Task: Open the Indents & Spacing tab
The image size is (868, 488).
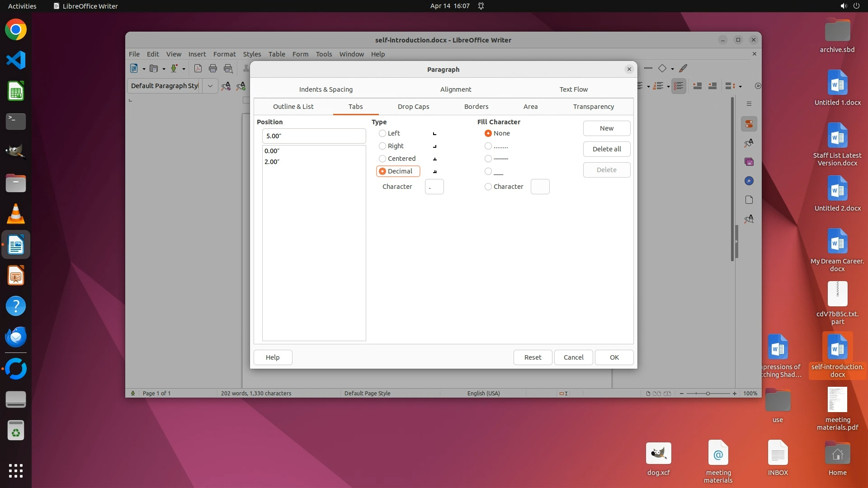Action: 325,89
